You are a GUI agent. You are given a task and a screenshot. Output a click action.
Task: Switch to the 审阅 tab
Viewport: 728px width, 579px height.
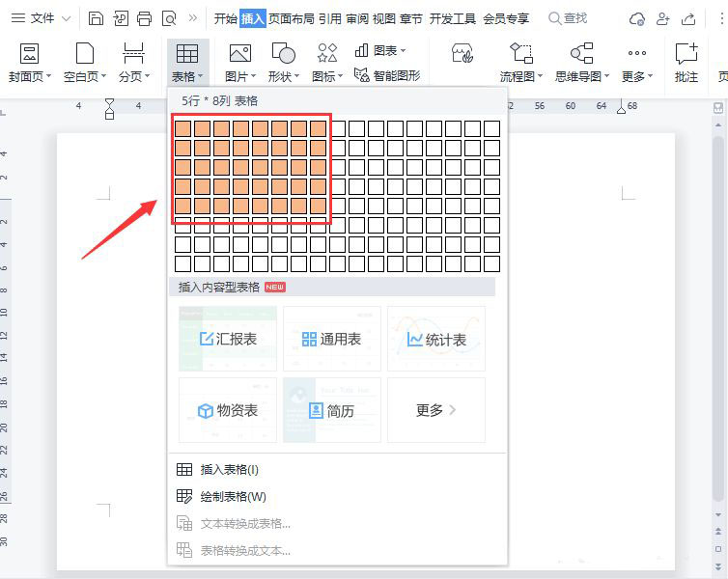tap(357, 18)
